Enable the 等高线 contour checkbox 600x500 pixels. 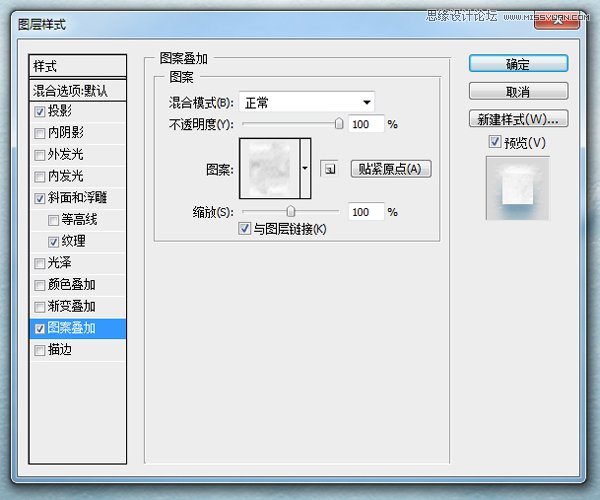[53, 220]
